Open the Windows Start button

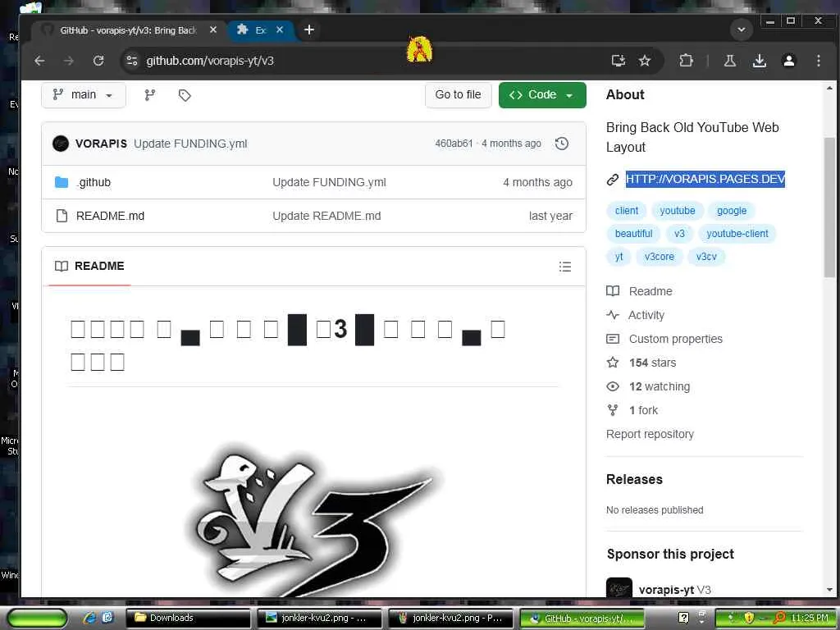pos(37,619)
